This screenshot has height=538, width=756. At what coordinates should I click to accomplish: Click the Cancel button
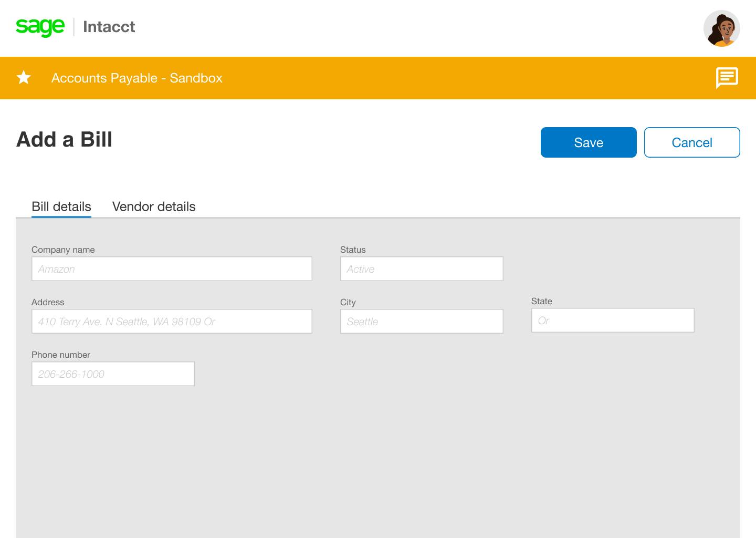(x=692, y=142)
